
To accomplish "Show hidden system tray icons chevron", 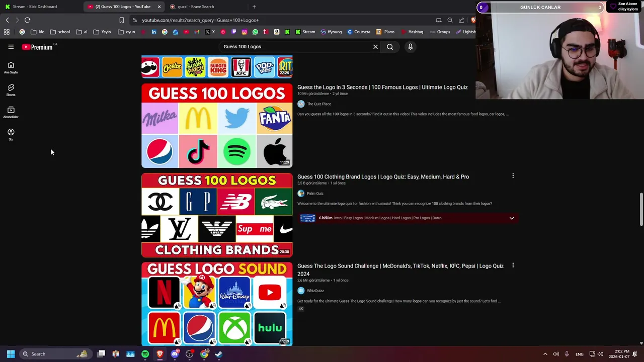I will click(545, 354).
